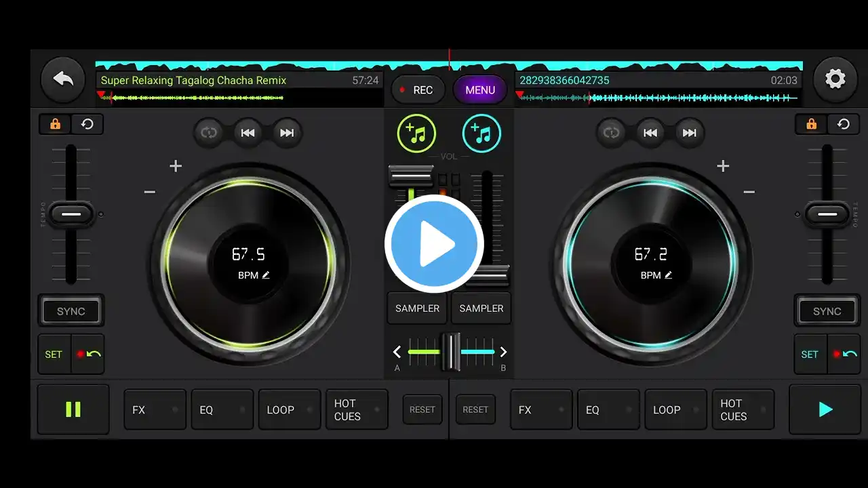Image resolution: width=868 pixels, height=488 pixels.
Task: Decrease right deck pitch with minus
Action: pos(749,192)
